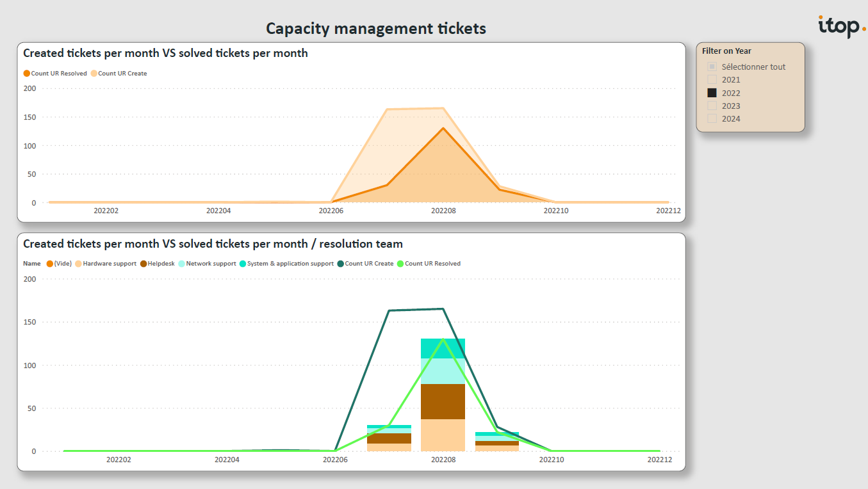Click the Filter on Year header
This screenshot has width=868, height=489.
[726, 51]
